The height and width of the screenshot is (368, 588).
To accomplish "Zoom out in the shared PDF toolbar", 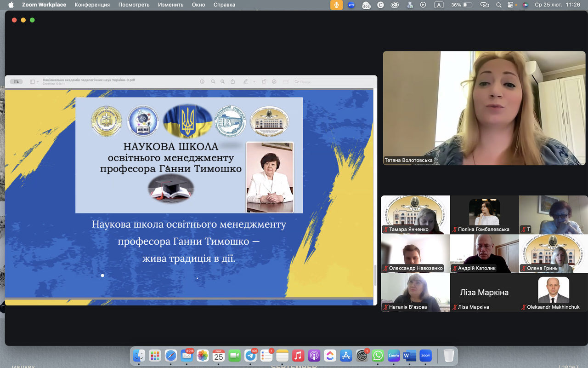I will [x=213, y=81].
